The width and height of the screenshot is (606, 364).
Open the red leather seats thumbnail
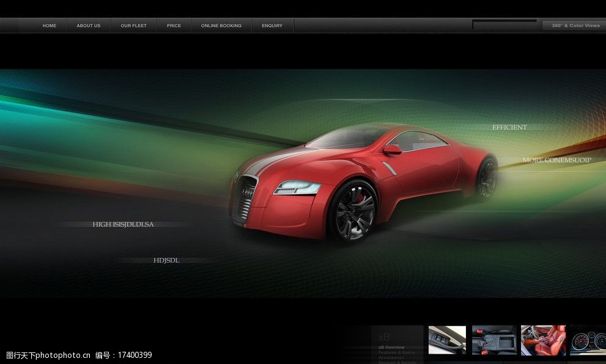[x=543, y=340]
